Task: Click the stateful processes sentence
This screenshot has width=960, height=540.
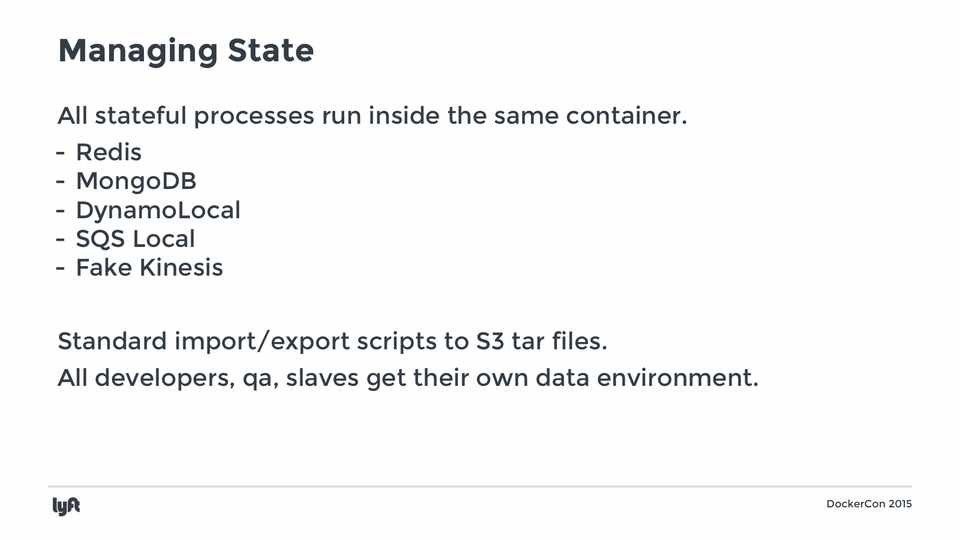Action: (372, 116)
